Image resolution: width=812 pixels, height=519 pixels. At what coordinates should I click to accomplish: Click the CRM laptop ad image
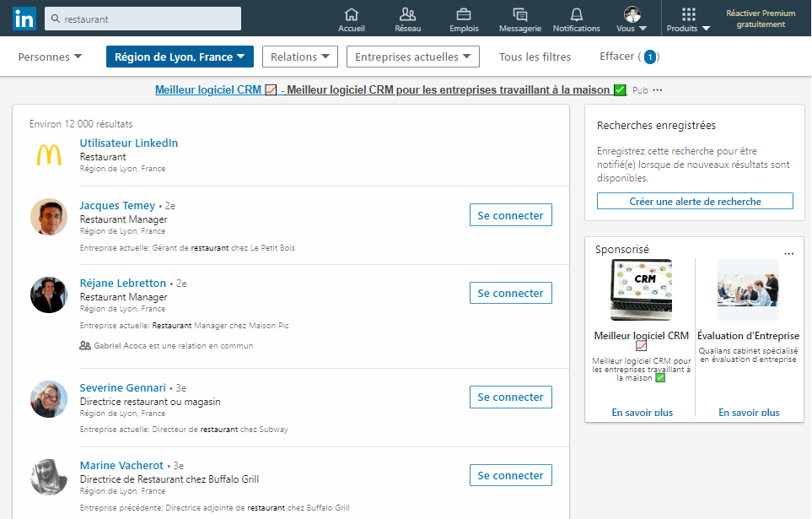(641, 289)
